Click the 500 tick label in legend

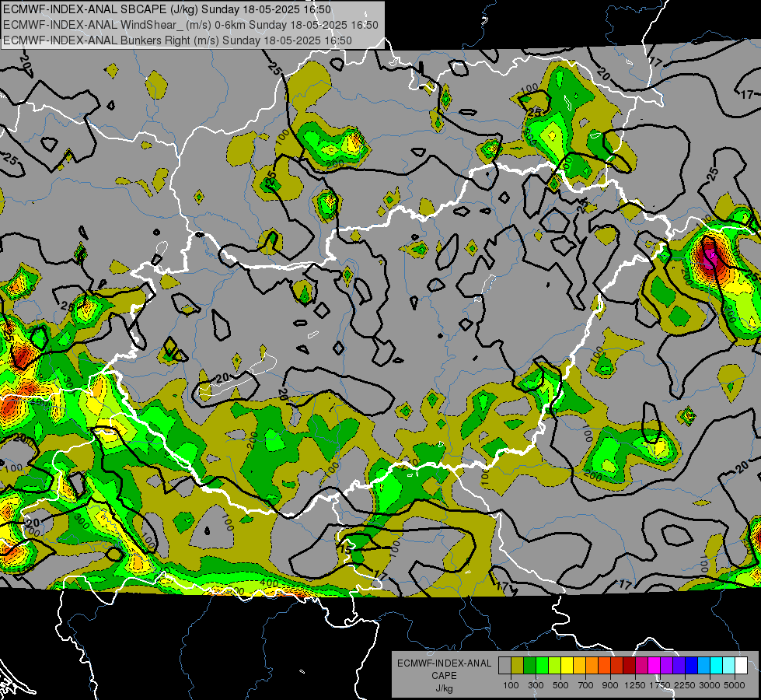pos(560,685)
